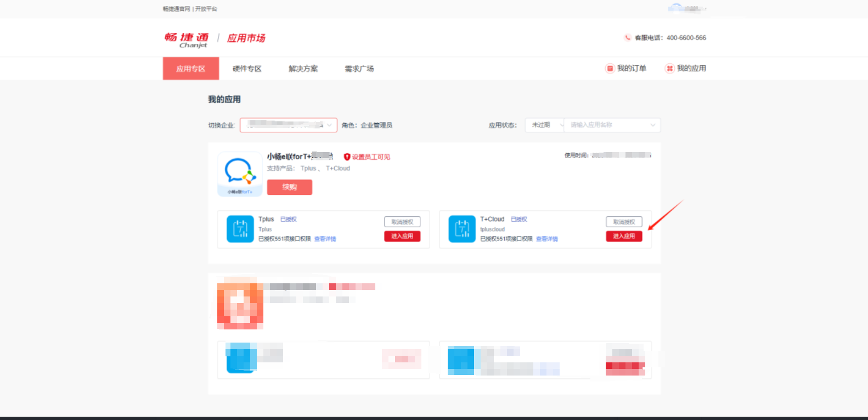Click the 已授权 status beside Tplus
This screenshot has height=420, width=868.
[289, 220]
